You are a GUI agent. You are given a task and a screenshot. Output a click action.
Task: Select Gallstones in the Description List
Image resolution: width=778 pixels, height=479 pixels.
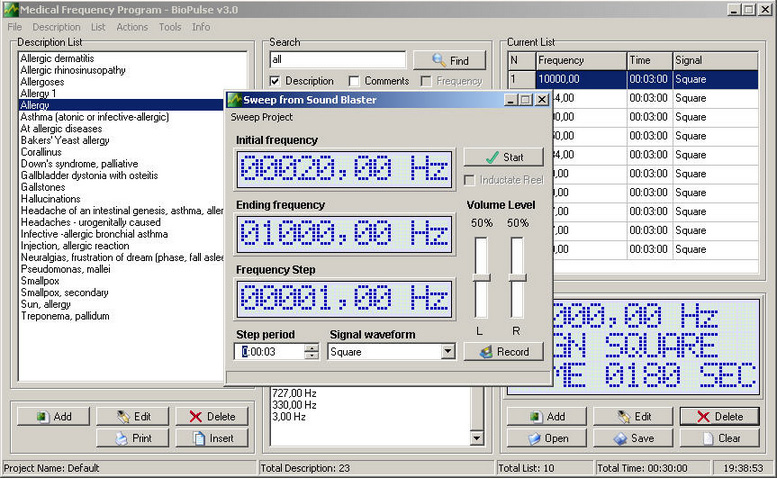43,187
